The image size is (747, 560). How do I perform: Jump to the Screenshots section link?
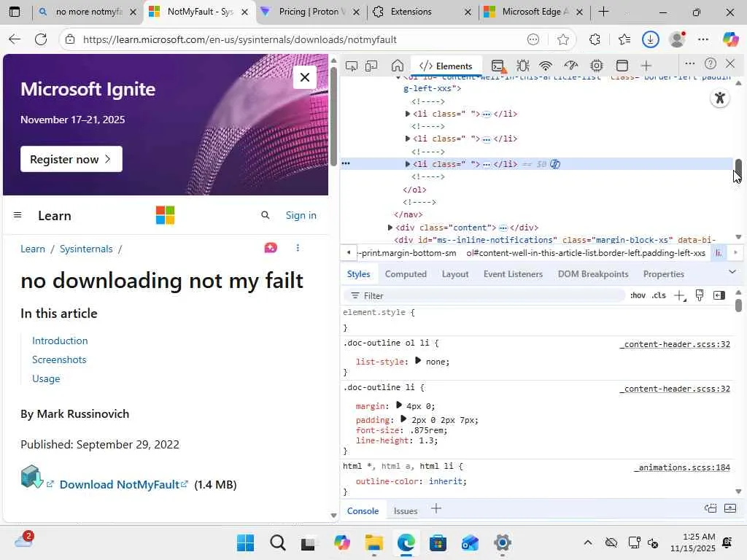coord(59,359)
